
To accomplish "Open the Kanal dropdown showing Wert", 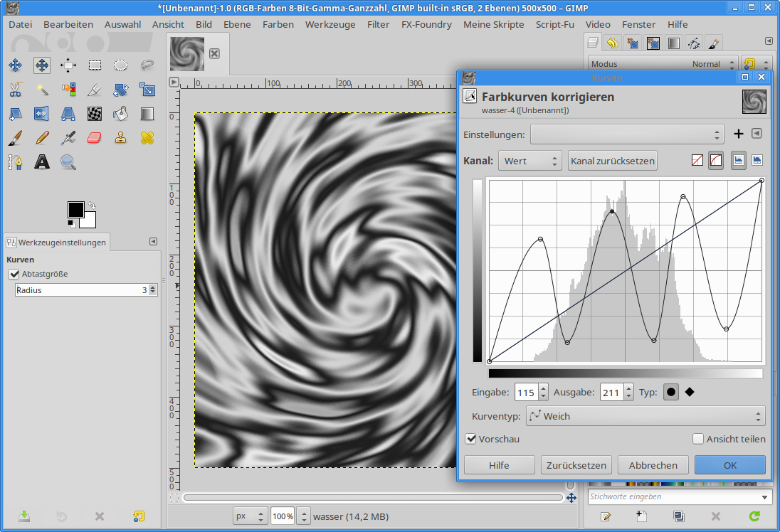I will tap(529, 161).
